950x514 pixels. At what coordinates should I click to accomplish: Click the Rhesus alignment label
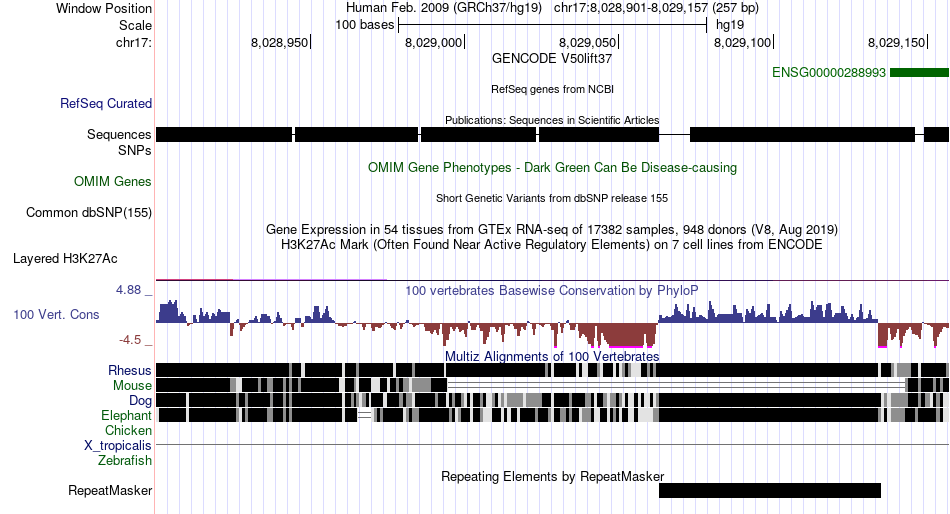(130, 370)
